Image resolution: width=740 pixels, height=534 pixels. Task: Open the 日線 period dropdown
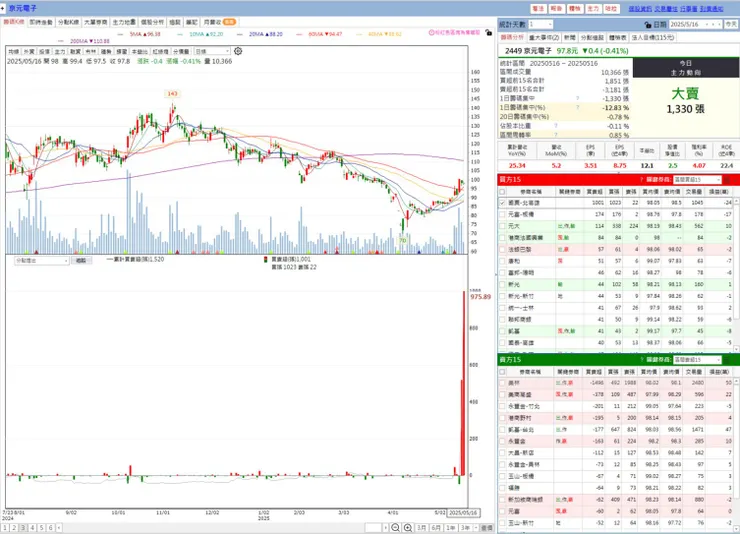click(x=212, y=51)
